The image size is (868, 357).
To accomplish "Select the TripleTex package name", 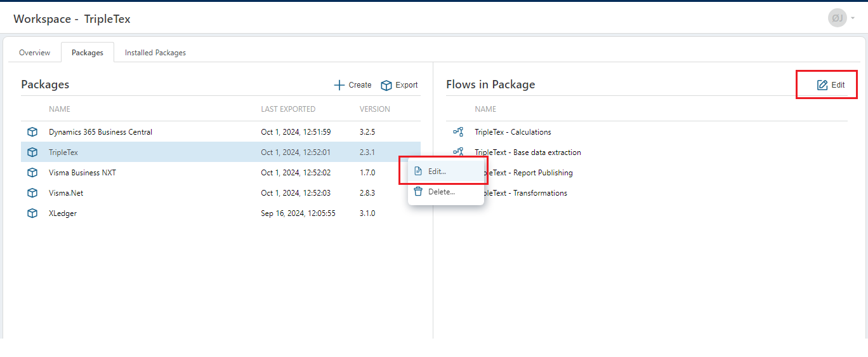I will 63,152.
